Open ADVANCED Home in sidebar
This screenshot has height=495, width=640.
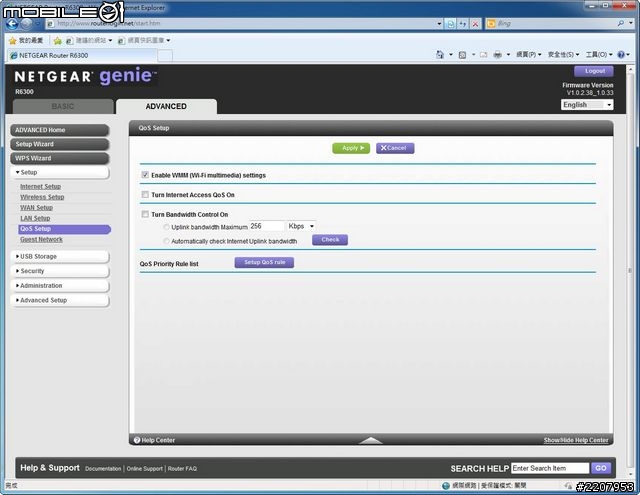[x=60, y=130]
